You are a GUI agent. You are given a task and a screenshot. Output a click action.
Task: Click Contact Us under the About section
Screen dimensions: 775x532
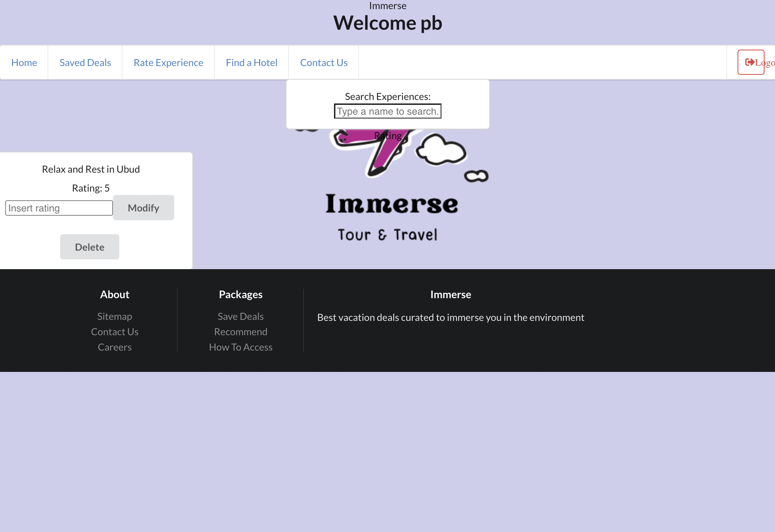[114, 331]
